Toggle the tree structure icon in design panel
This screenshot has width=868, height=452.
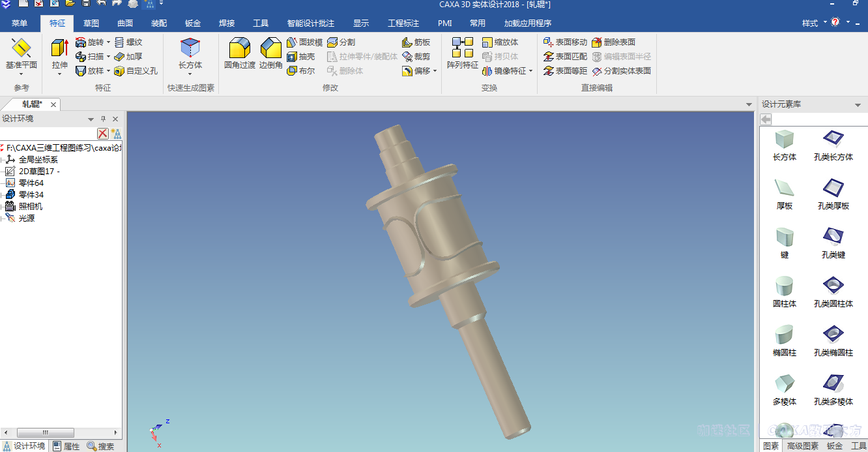[116, 134]
